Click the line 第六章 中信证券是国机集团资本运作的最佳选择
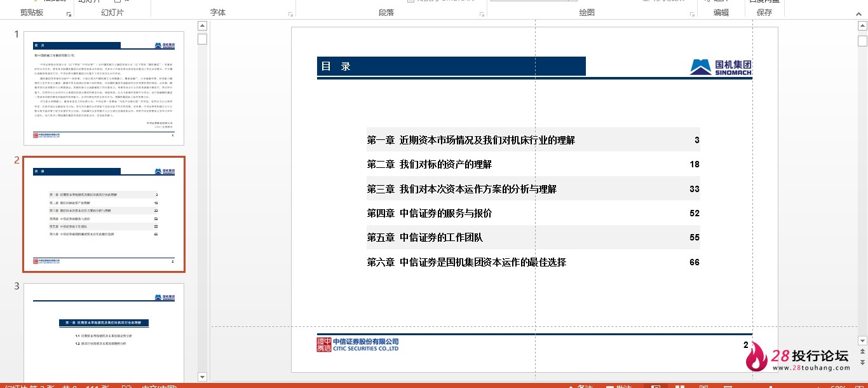 pyautogui.click(x=466, y=262)
